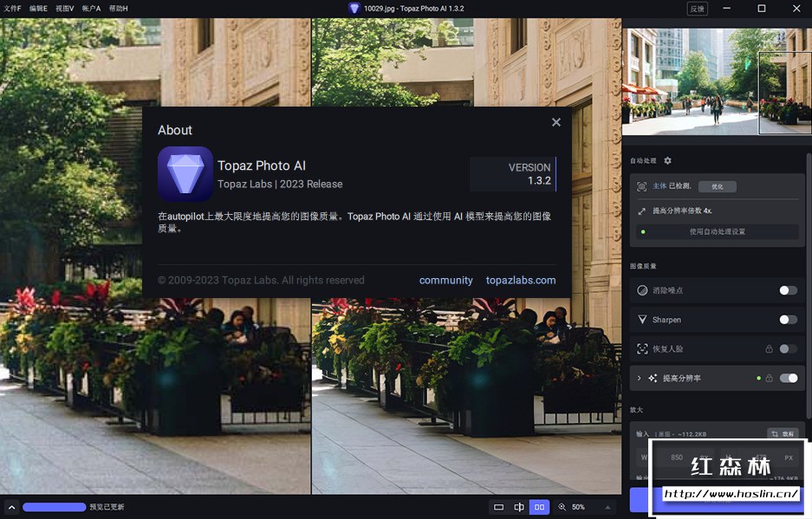Click the upscale factor arrows icon

[641, 211]
